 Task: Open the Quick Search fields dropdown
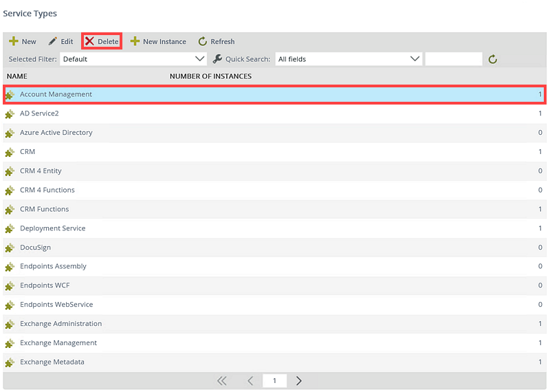pos(349,59)
